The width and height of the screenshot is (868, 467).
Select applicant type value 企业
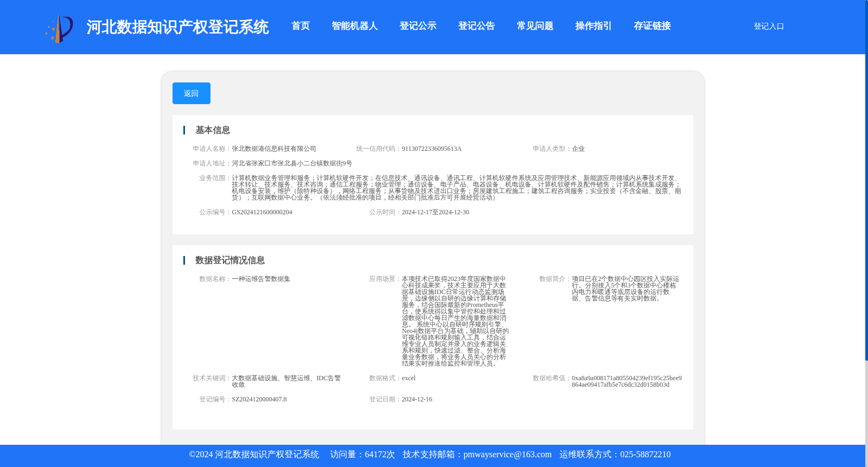578,149
